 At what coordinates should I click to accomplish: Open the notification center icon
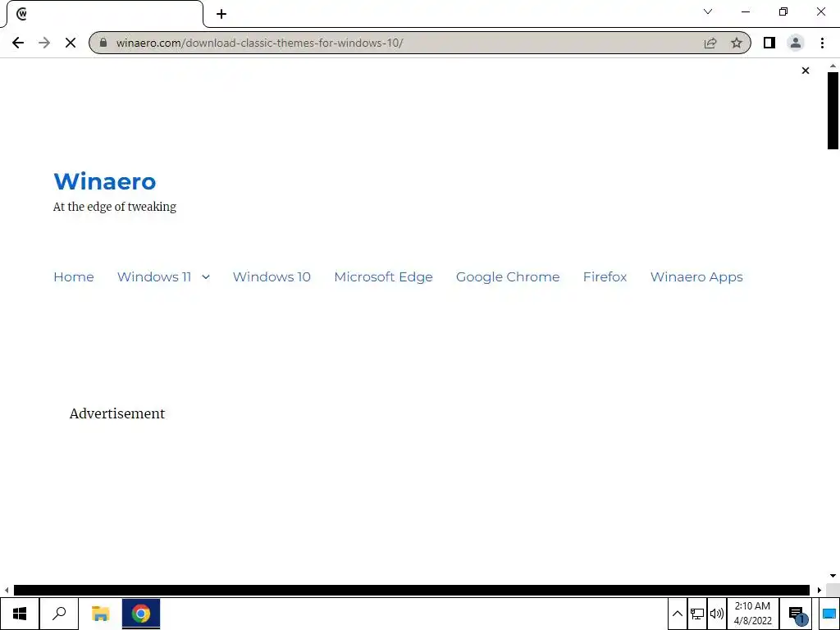click(x=797, y=614)
